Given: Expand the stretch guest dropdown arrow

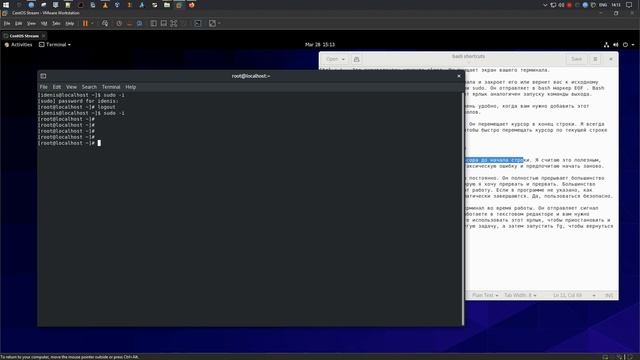Looking at the screenshot, I should pyautogui.click(x=219, y=24).
